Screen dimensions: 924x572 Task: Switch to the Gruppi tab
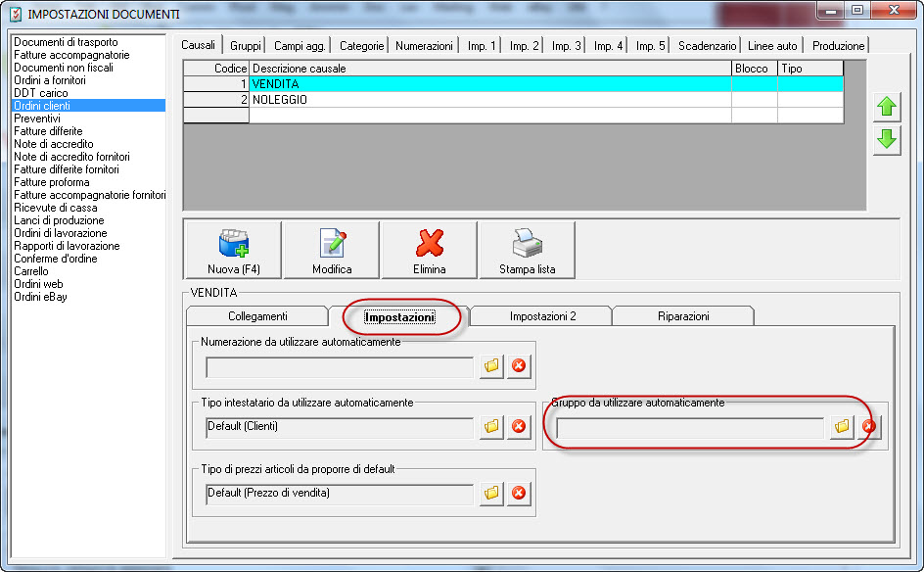245,46
